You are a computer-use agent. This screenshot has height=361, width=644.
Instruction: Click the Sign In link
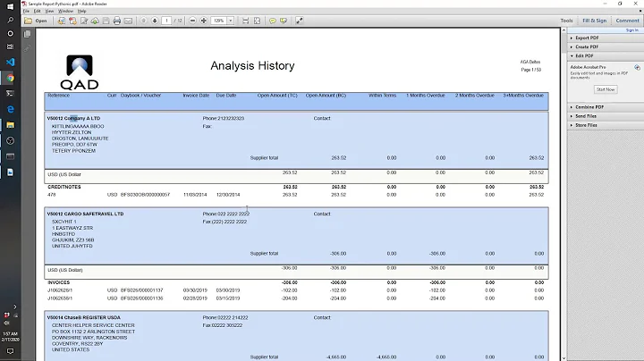pos(631,30)
